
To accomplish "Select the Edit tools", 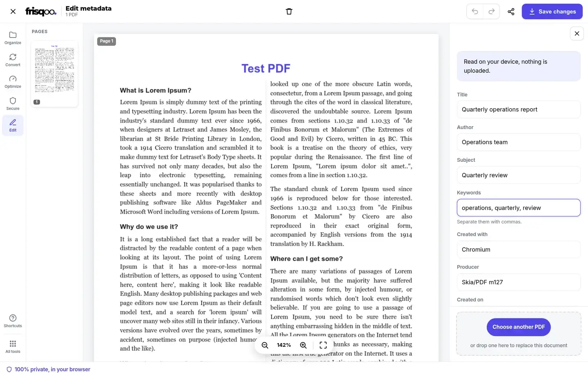I will click(13, 125).
